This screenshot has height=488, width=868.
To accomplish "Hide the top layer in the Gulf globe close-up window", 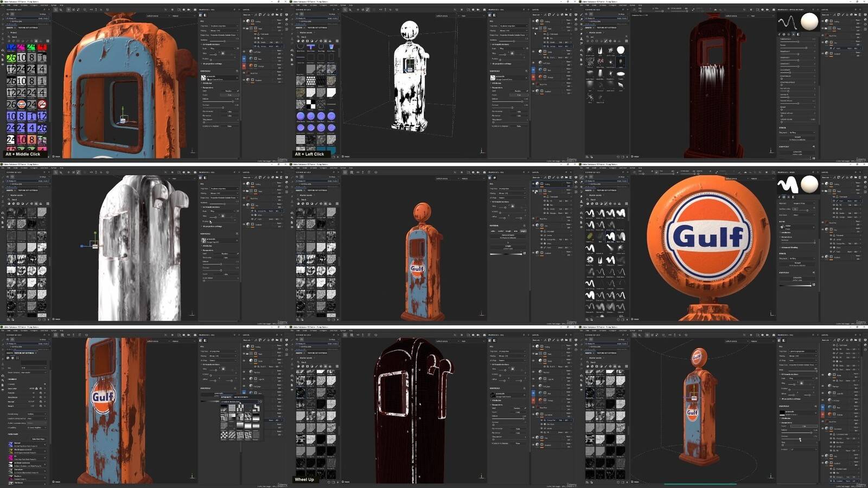I will (x=822, y=184).
